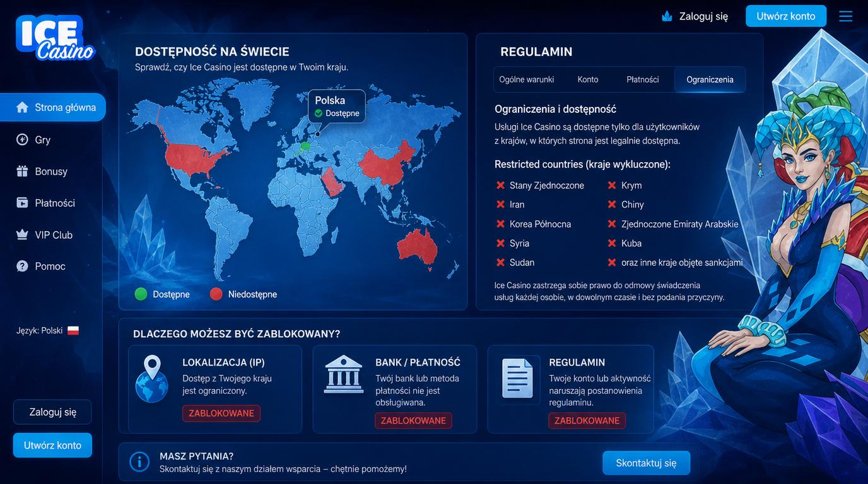Click the Skontaktuj się button

point(646,463)
